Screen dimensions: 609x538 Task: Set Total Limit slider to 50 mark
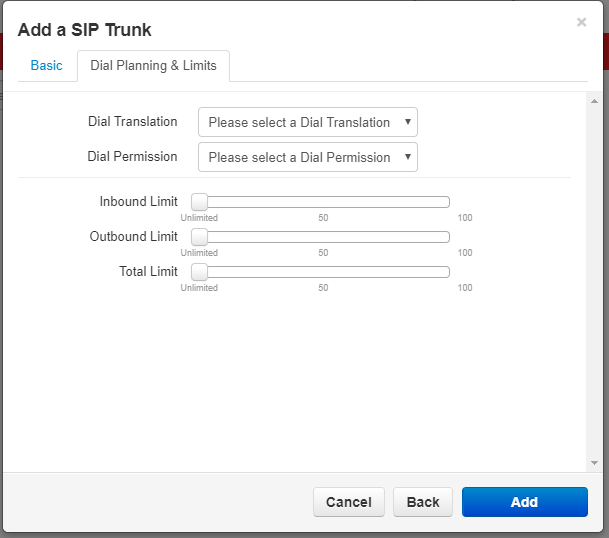323,272
